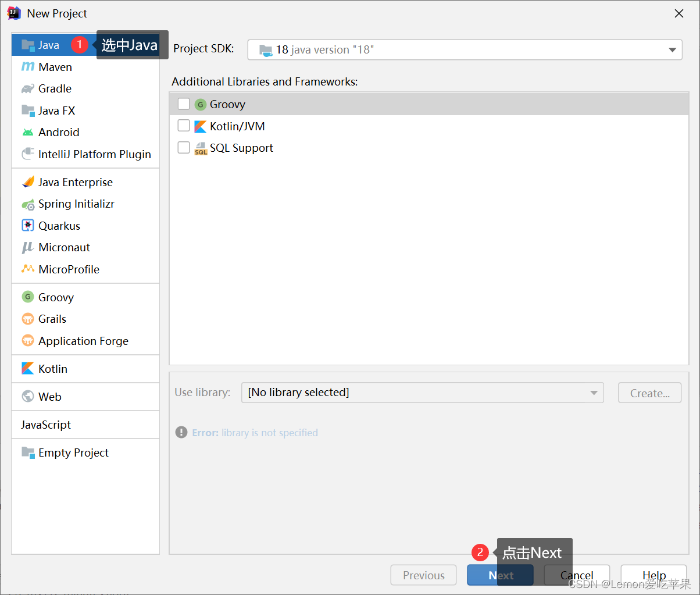Image resolution: width=700 pixels, height=595 pixels.
Task: Click the Kotlin/JVM library icon
Action: (201, 126)
